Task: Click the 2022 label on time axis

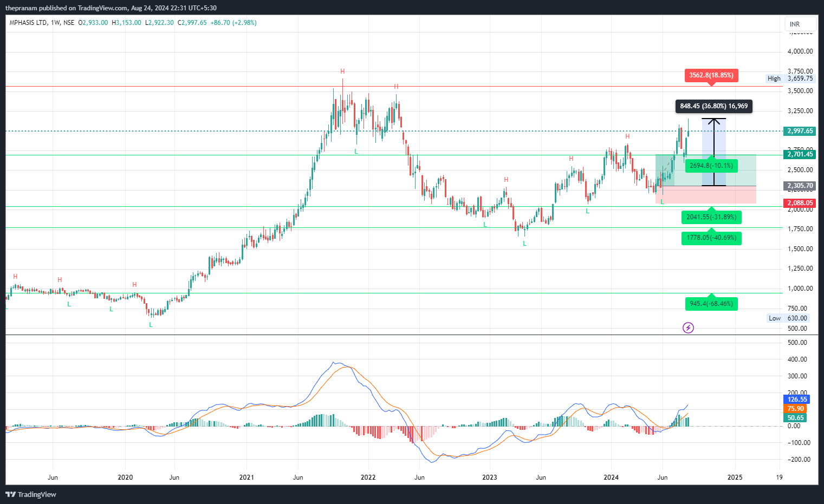Action: (368, 477)
